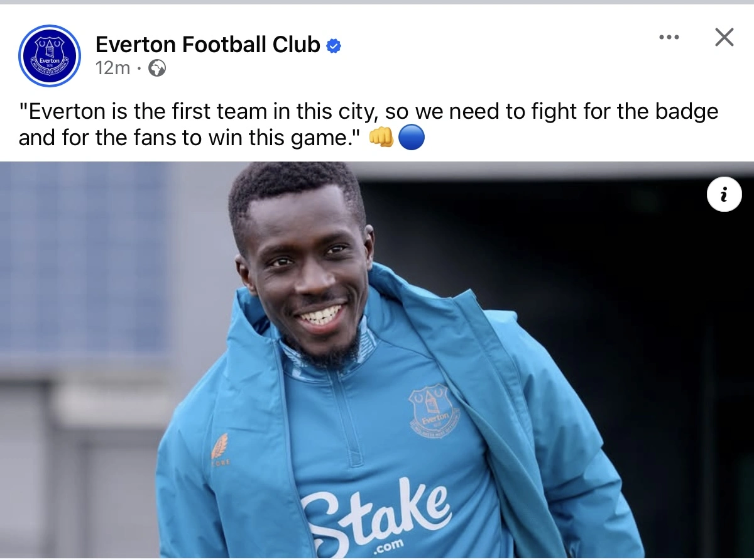Click the blue circle emoji in caption

click(x=412, y=138)
